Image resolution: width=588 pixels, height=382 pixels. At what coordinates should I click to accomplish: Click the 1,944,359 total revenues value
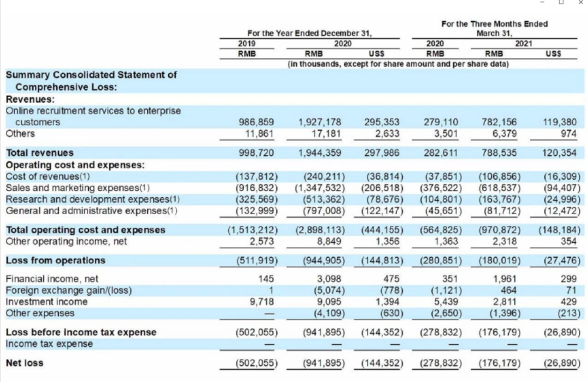pos(320,152)
